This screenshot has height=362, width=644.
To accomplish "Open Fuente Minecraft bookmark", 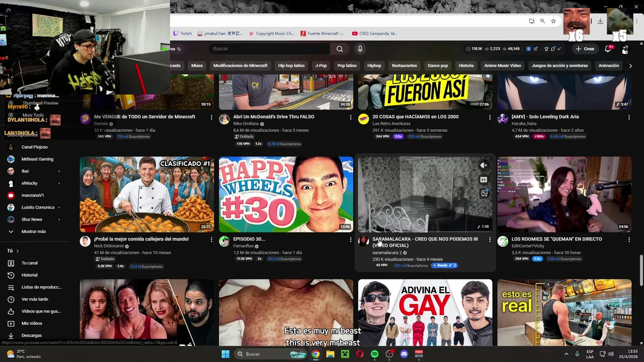I will [x=323, y=34].
